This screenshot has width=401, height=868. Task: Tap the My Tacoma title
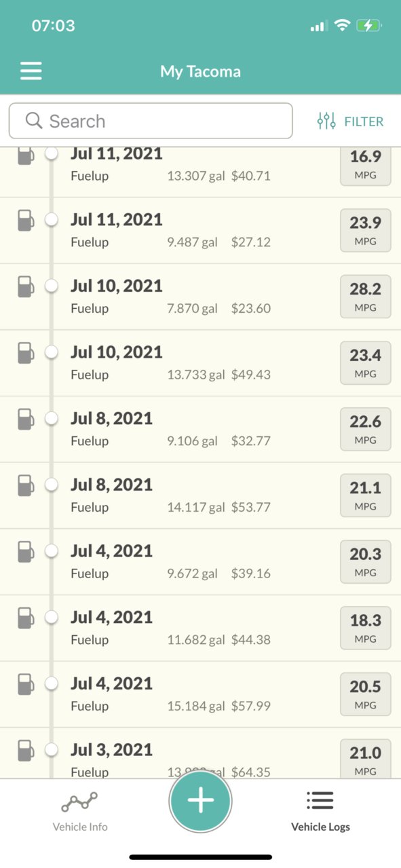(200, 71)
